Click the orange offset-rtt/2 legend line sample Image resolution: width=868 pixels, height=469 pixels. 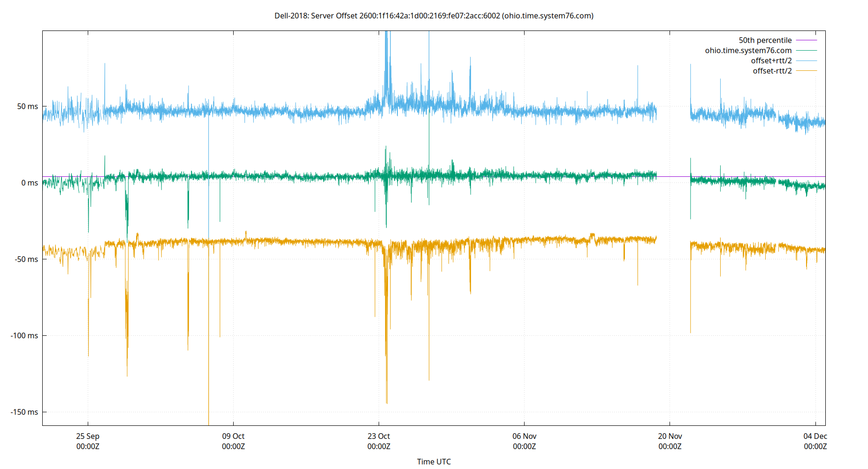[807, 70]
